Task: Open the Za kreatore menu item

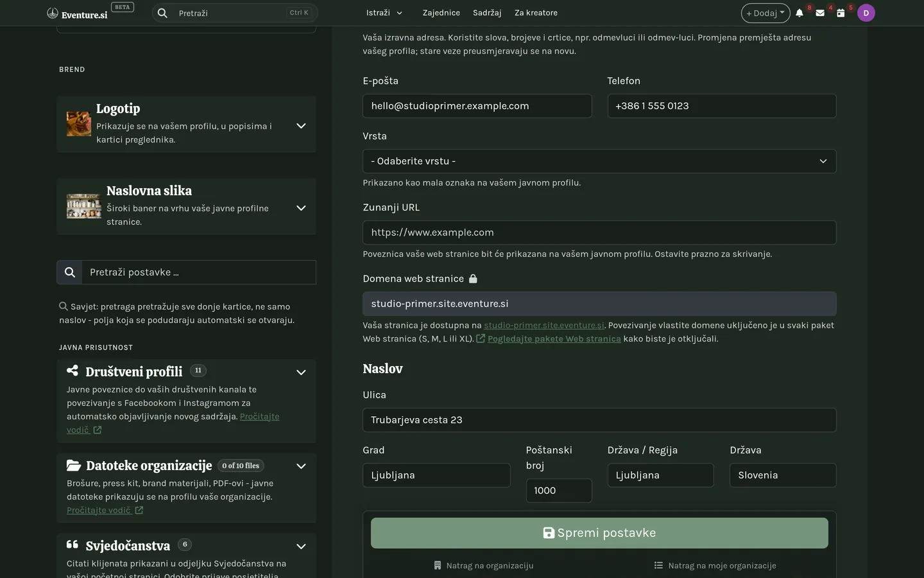Action: [x=536, y=13]
